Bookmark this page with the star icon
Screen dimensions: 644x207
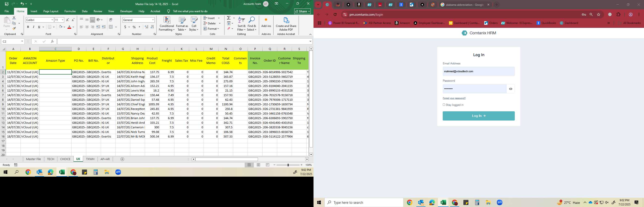pyautogui.click(x=599, y=14)
